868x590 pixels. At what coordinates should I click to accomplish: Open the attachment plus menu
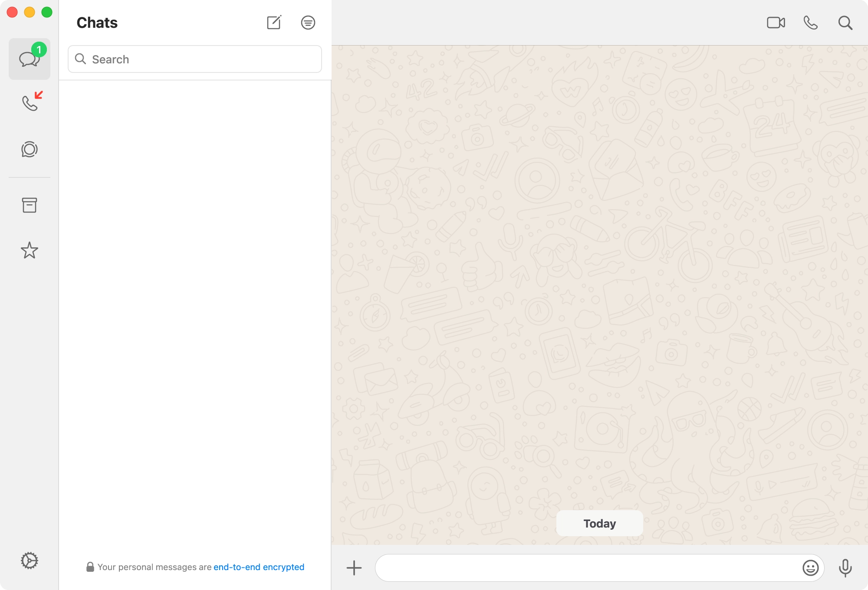click(x=355, y=567)
